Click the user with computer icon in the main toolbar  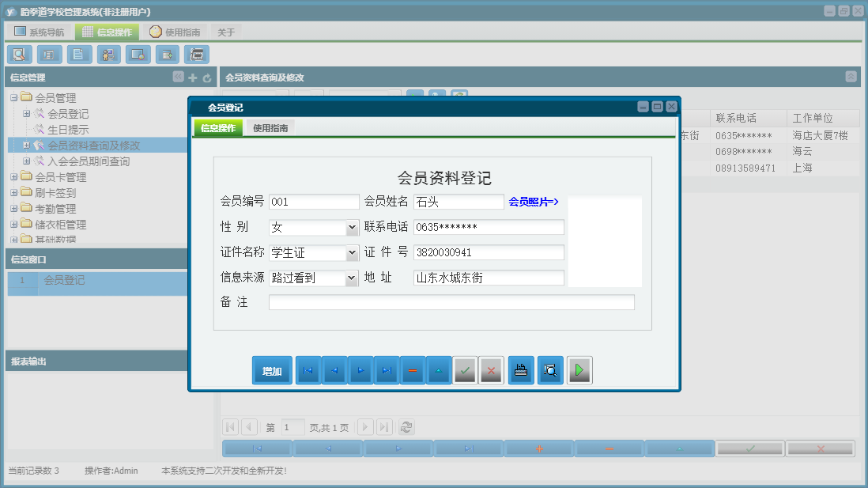[x=108, y=55]
